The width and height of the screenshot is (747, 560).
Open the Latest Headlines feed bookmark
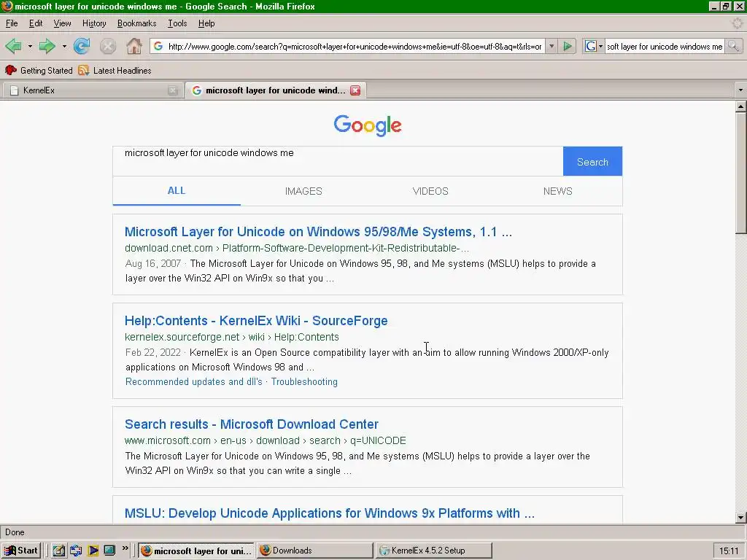click(x=115, y=71)
